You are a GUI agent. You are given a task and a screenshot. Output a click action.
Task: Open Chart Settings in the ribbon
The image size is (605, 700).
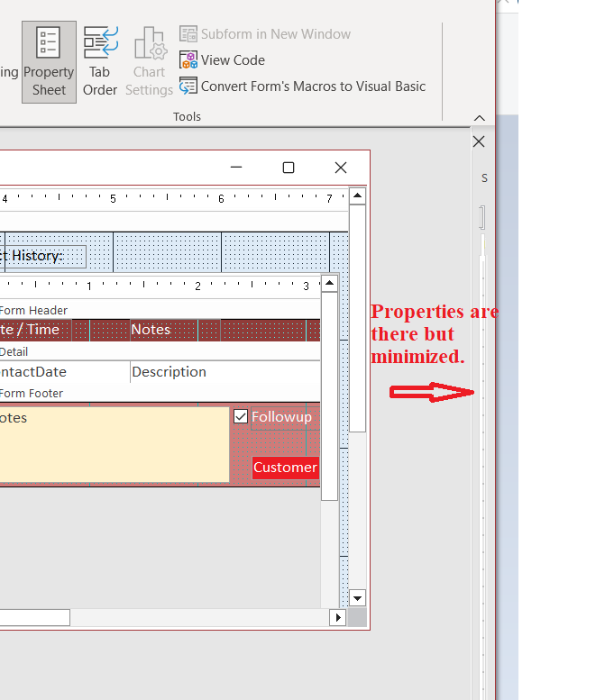click(149, 61)
